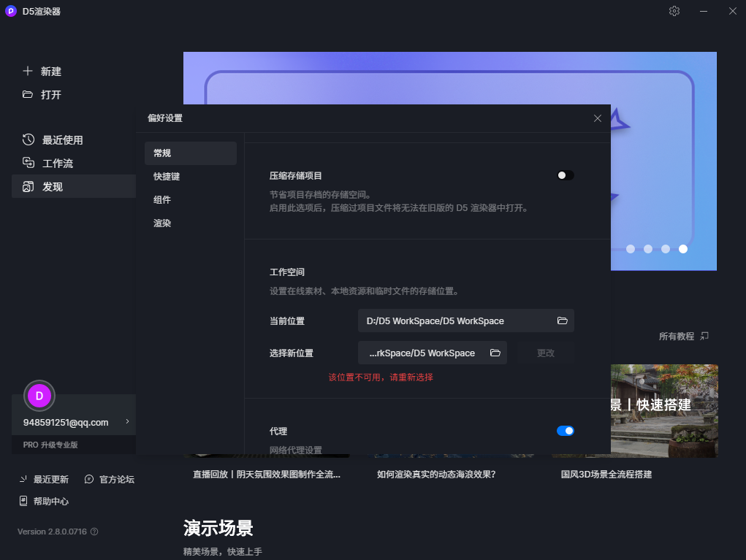The image size is (746, 560).
Task: Expand account menu arrow next to email
Action: 127,422
